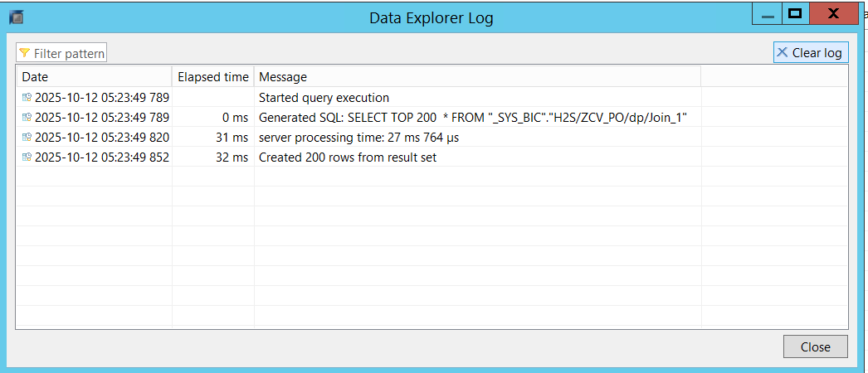Viewport: 868px width, 373px height.
Task: Click the Close button at bottom right
Action: click(815, 346)
